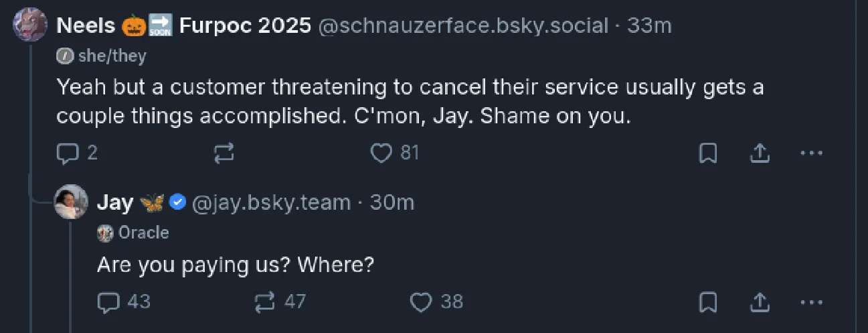Click the she/they pronoun label
The image size is (868, 333).
coord(101,56)
